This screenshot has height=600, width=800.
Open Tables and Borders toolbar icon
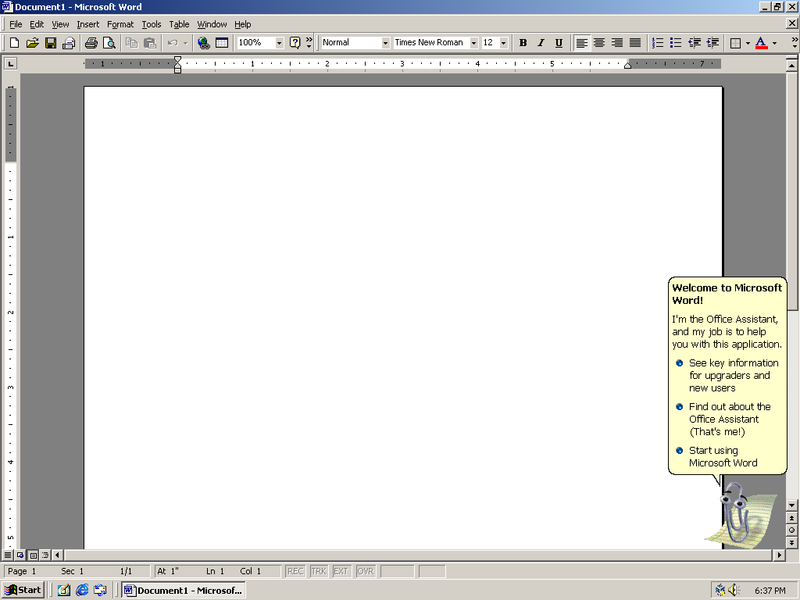[x=221, y=43]
